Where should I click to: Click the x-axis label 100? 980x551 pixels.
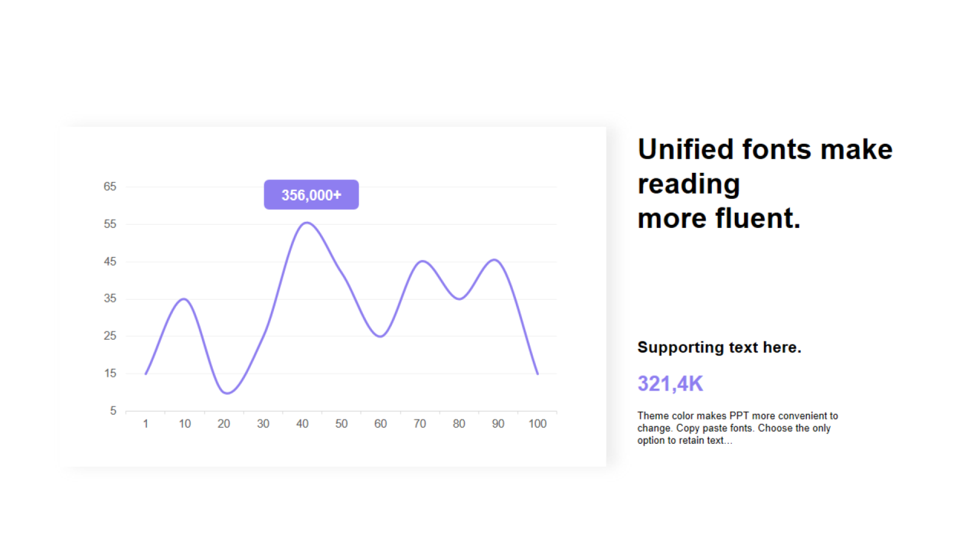[x=537, y=424]
